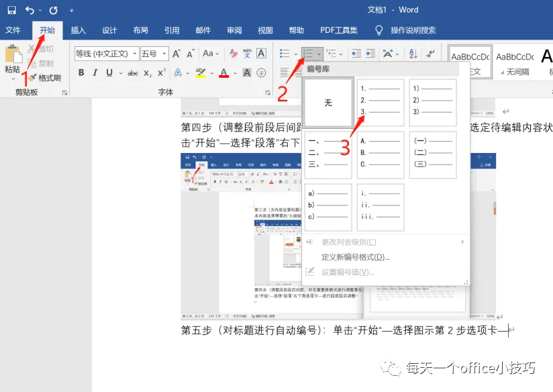553x392 pixels.
Task: Switch to the 布局 ribbon tab
Action: [x=140, y=30]
